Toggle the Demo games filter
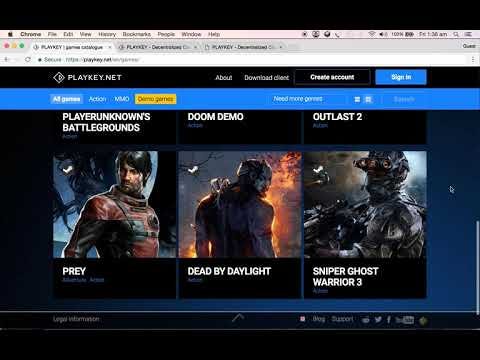The width and height of the screenshot is (480, 360). point(155,99)
